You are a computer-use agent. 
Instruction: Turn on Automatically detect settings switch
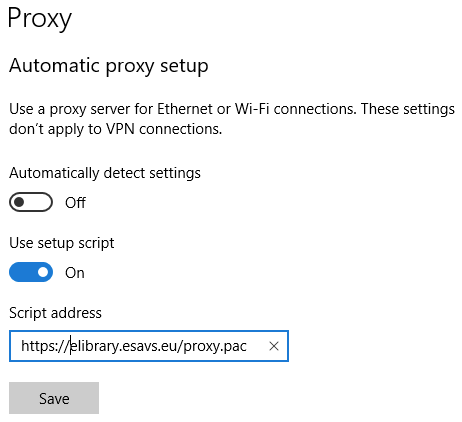coord(31,202)
